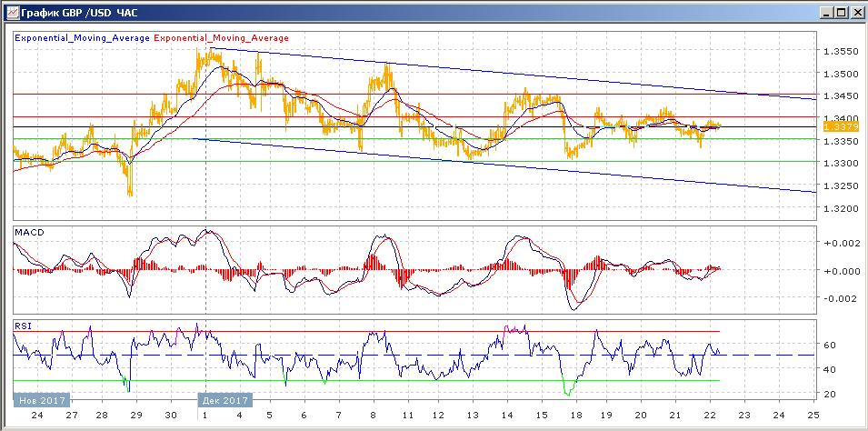Viewport: 868px width, 431px height.
Task: Click the date label 19 on time axis
Action: coord(605,416)
